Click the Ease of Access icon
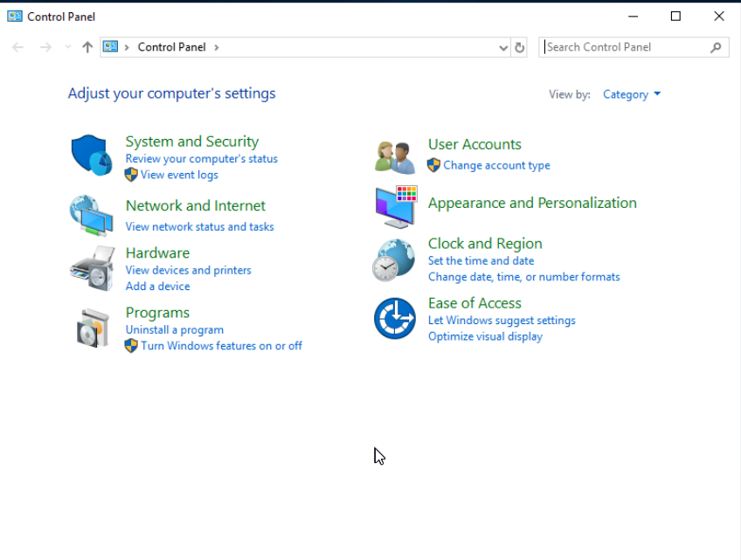The width and height of the screenshot is (741, 560). coord(395,319)
